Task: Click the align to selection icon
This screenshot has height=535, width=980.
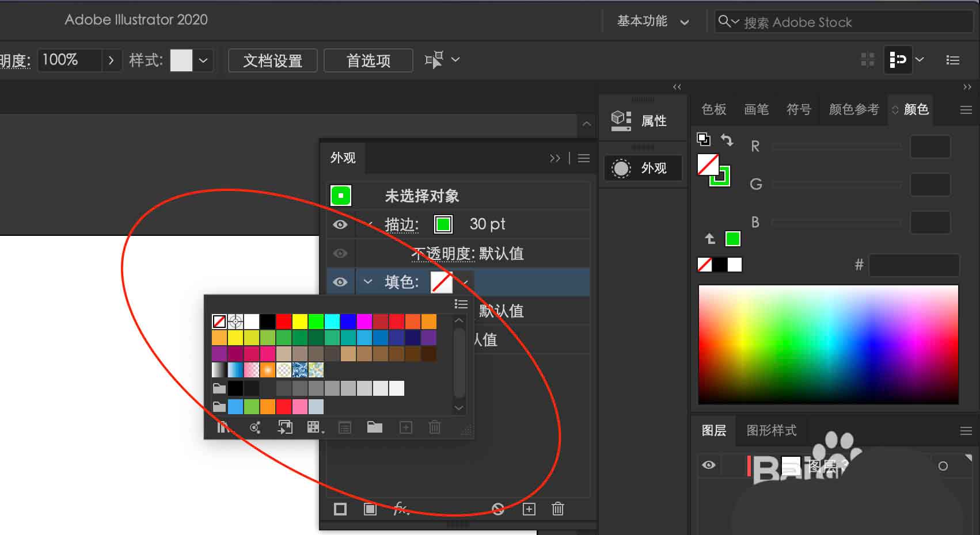Action: coord(898,59)
